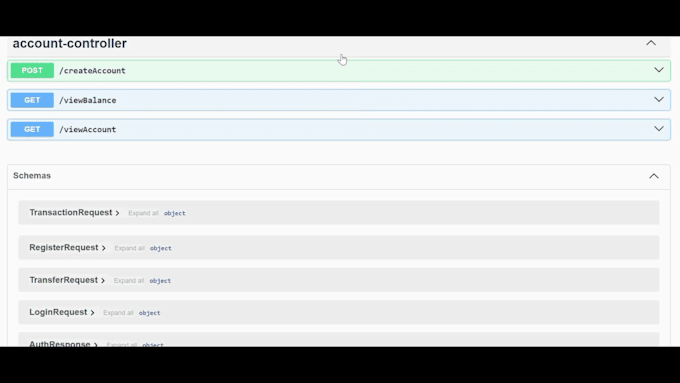
Task: Collapse the Schemas section chevron
Action: (x=654, y=176)
